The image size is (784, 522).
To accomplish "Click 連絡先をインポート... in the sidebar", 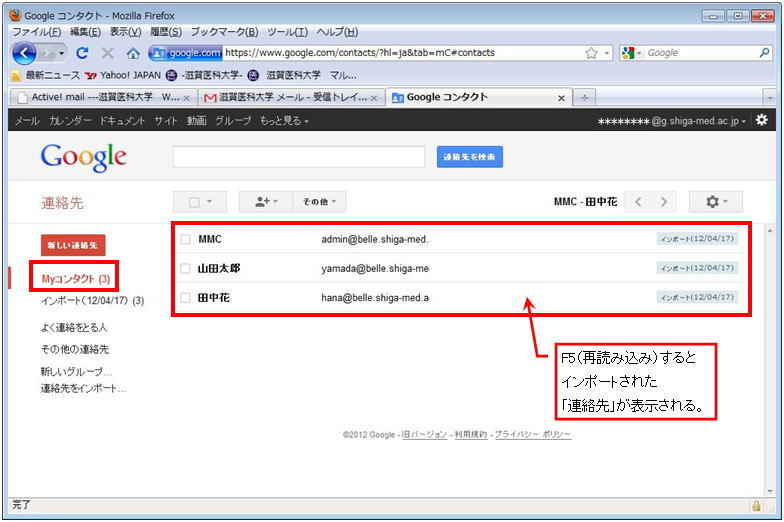I will [x=84, y=388].
